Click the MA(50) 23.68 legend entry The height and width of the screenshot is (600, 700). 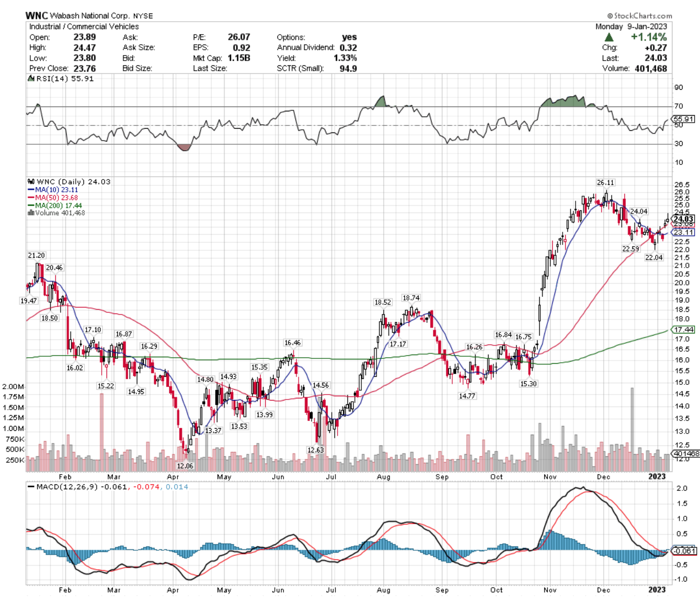pyautogui.click(x=53, y=198)
